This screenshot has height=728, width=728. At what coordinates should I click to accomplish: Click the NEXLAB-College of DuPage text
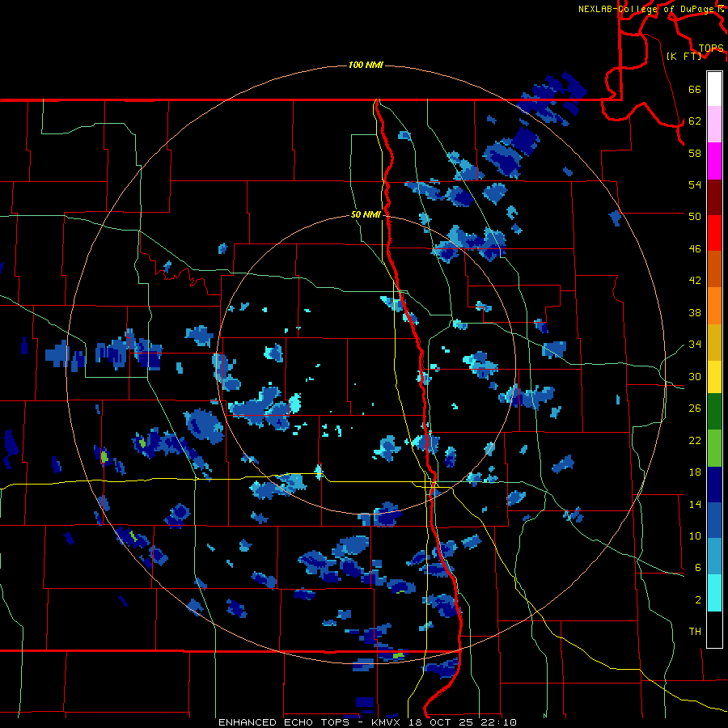tap(645, 9)
